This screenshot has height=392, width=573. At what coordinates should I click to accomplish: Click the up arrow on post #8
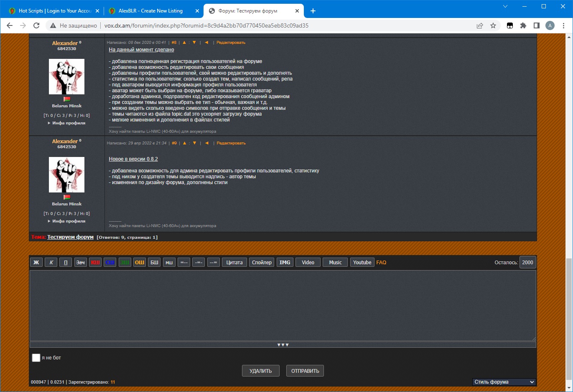coord(184,43)
